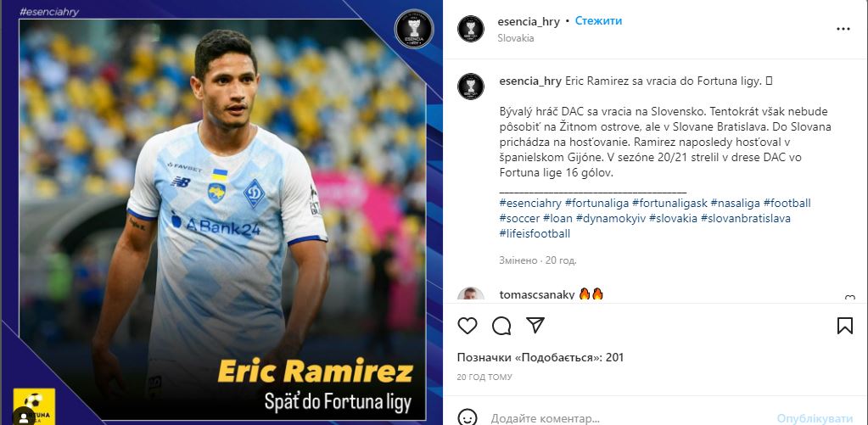Like tomascsanaky's comment with small heart
868x425 pixels.
pyautogui.click(x=849, y=299)
